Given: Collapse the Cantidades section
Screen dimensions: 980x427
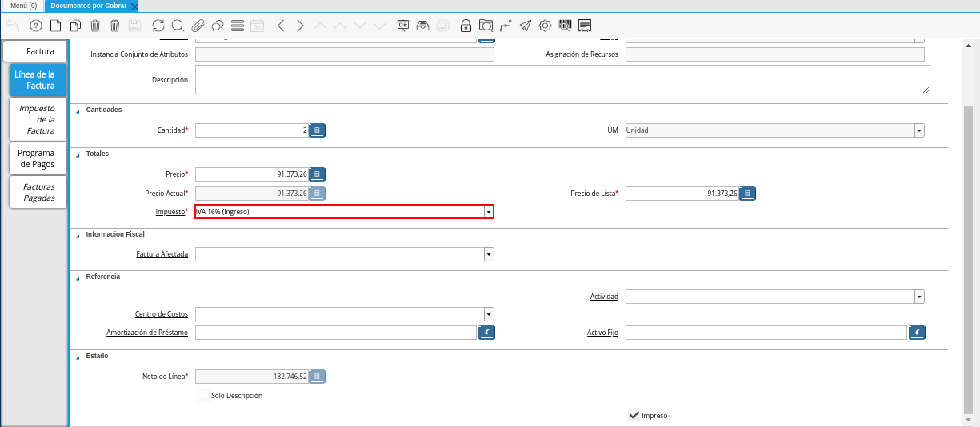Looking at the screenshot, I should click(x=78, y=111).
